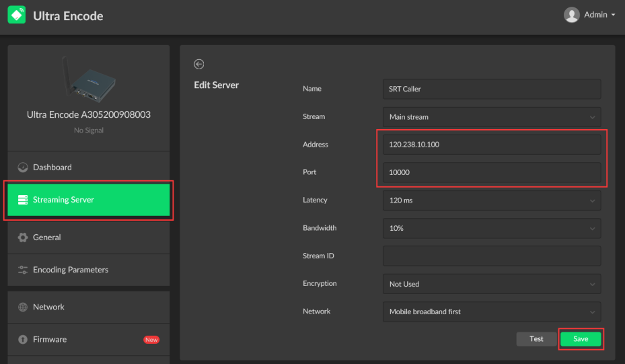Click the Ultra Encode logo icon
625x364 pixels.
pos(17,15)
